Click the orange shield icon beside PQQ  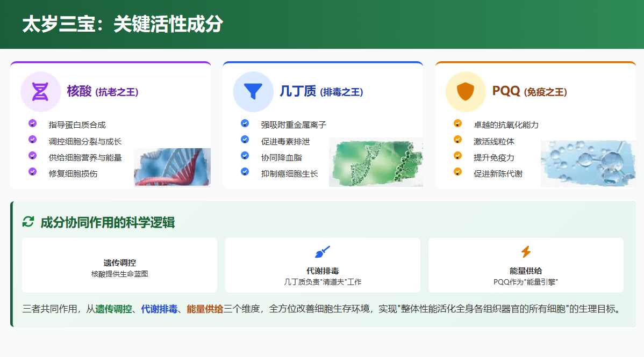(x=466, y=91)
